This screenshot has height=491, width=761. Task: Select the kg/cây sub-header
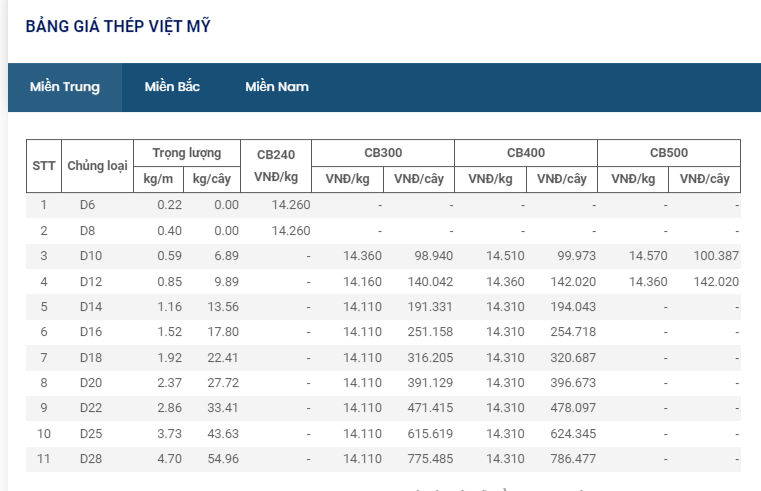(x=215, y=179)
